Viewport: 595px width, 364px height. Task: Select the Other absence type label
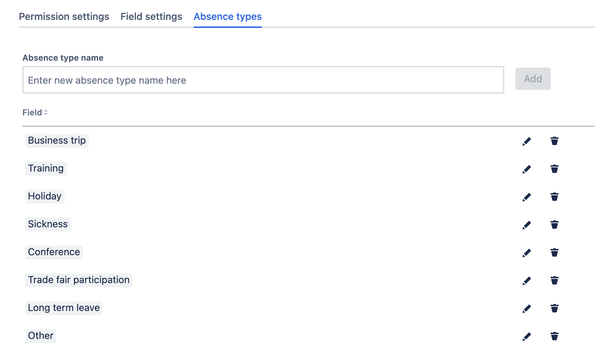pos(40,336)
